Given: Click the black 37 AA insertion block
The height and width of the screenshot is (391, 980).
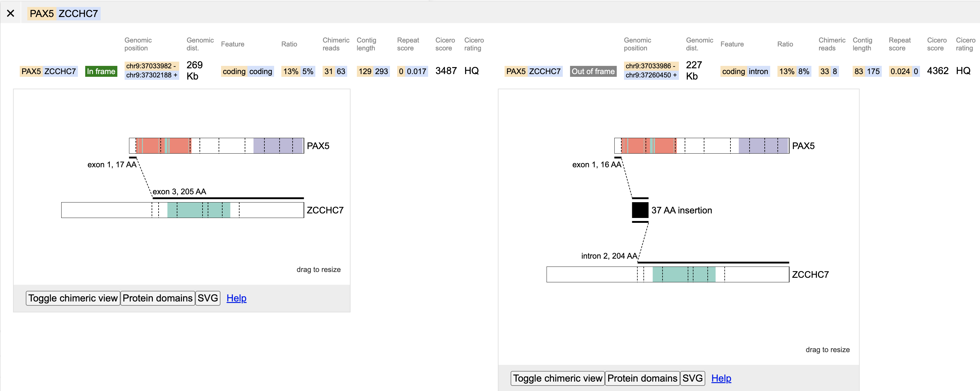Looking at the screenshot, I should click(640, 210).
